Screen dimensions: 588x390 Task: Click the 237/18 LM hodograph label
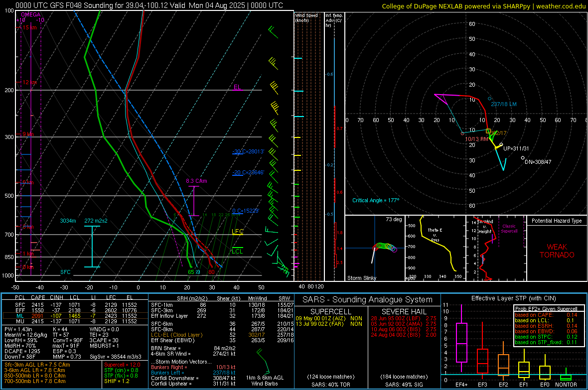tap(504, 104)
